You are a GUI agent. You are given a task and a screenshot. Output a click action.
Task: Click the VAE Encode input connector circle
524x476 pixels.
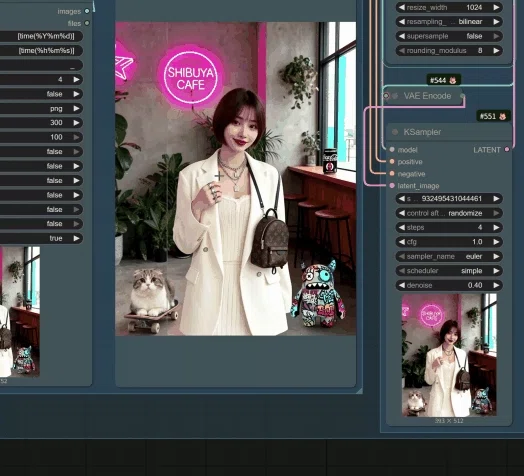386,96
